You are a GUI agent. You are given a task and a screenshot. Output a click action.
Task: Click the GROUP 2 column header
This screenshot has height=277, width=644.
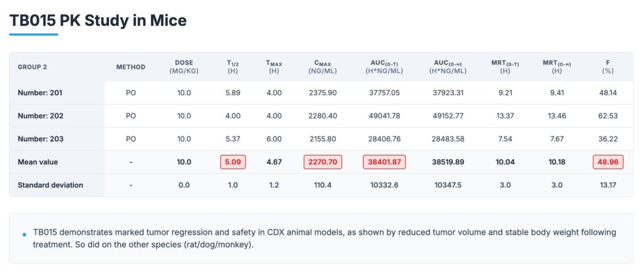click(33, 67)
